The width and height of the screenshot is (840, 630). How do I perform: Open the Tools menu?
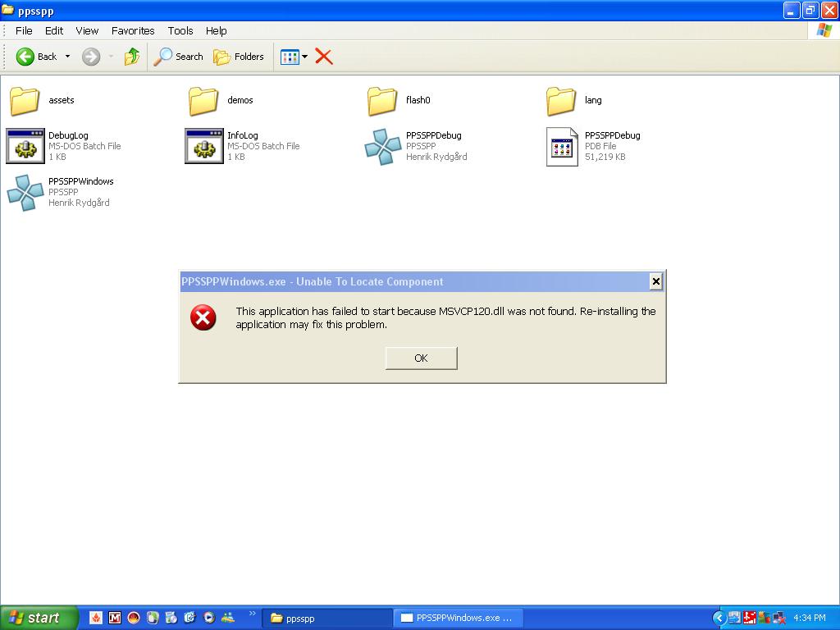click(x=180, y=30)
